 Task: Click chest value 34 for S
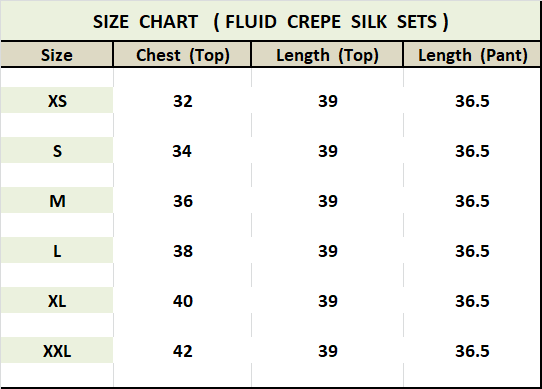[182, 151]
